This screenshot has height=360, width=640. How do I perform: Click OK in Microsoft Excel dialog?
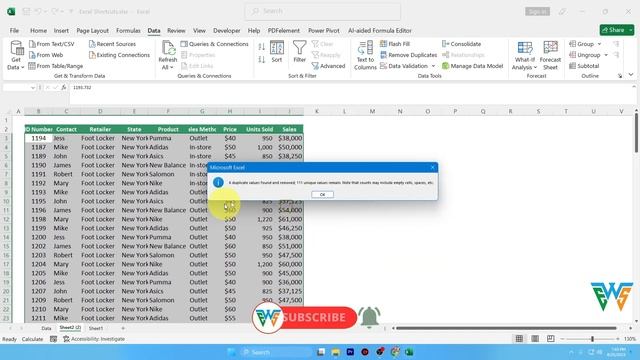coord(322,194)
